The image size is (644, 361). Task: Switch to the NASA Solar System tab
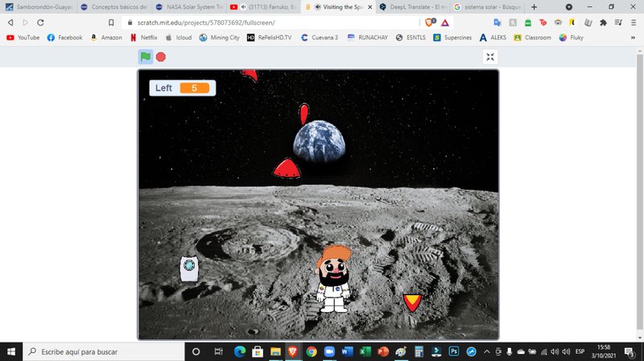(x=191, y=6)
